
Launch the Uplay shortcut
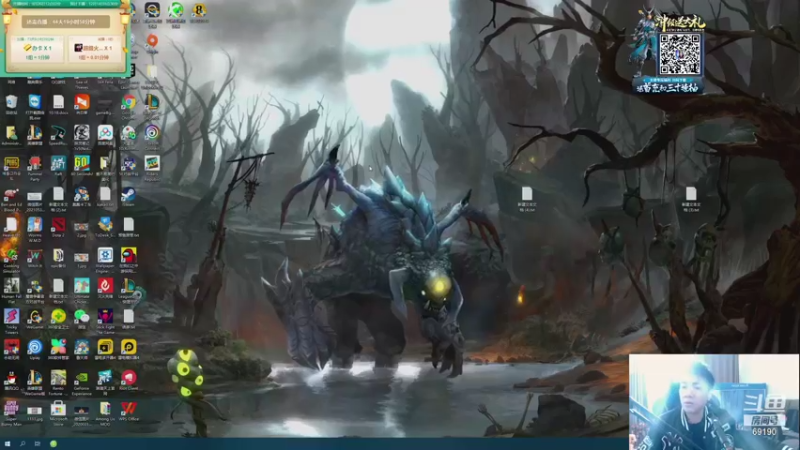coord(35,347)
